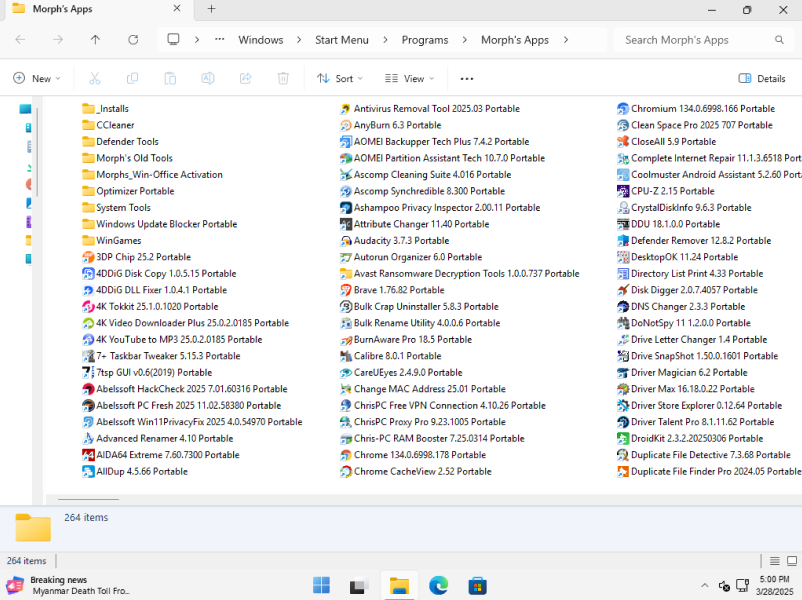
Task: Go up one folder with up arrow
Action: (95, 39)
